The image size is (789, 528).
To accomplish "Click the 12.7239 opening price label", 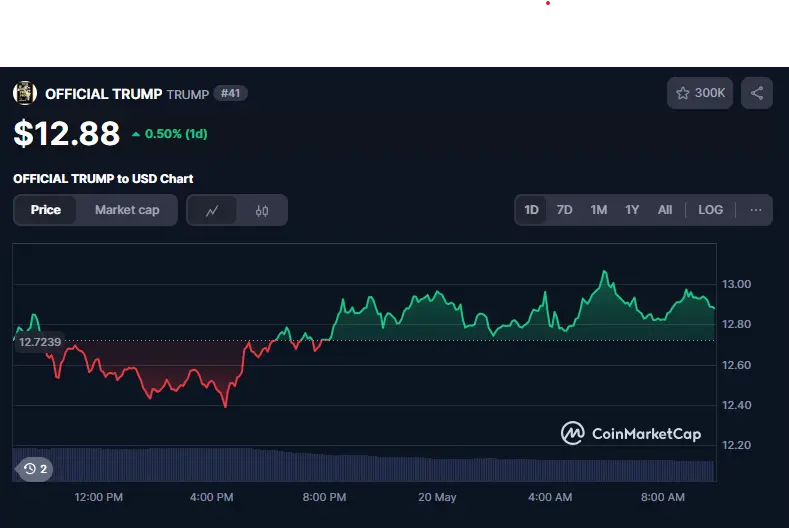I will click(39, 342).
